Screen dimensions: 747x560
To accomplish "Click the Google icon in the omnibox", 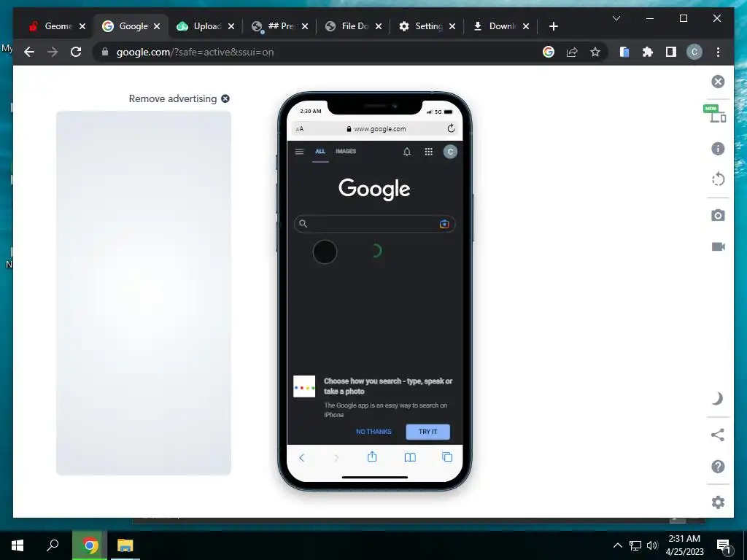I will coord(549,52).
